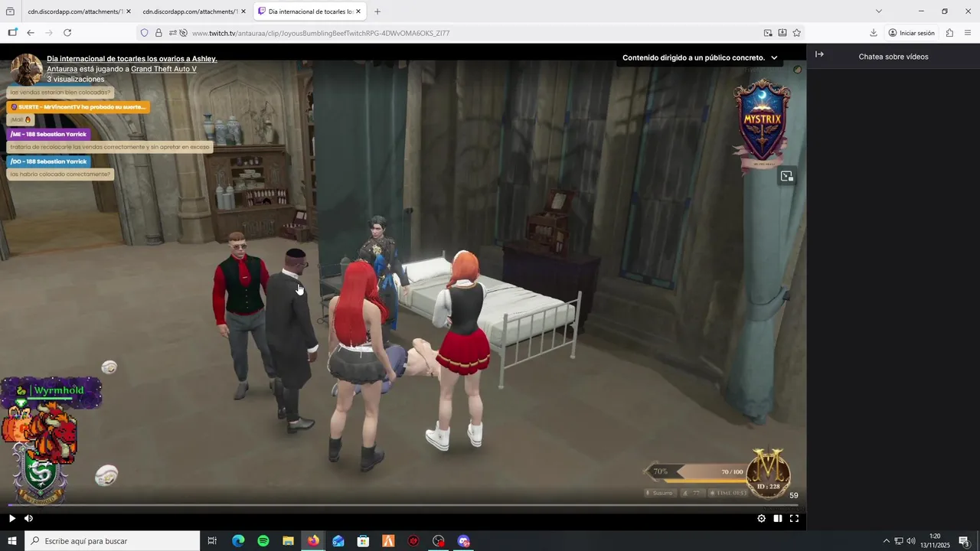Launch Microsoft Edge from taskbar
This screenshot has height=551, width=980.
click(x=238, y=541)
